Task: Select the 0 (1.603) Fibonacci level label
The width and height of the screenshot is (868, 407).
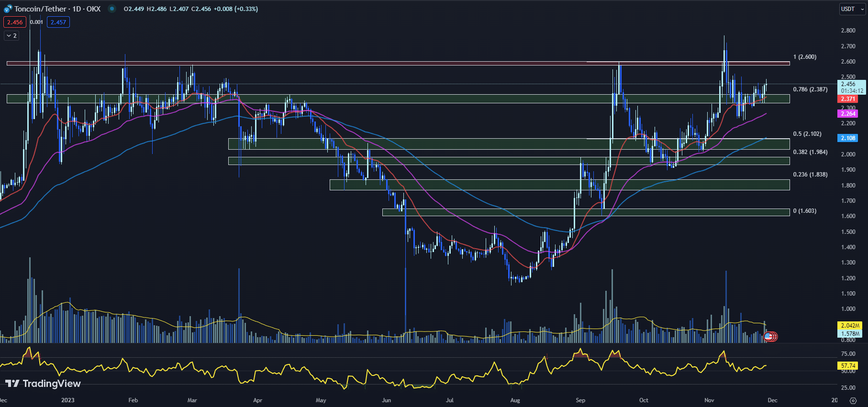Action: (805, 211)
